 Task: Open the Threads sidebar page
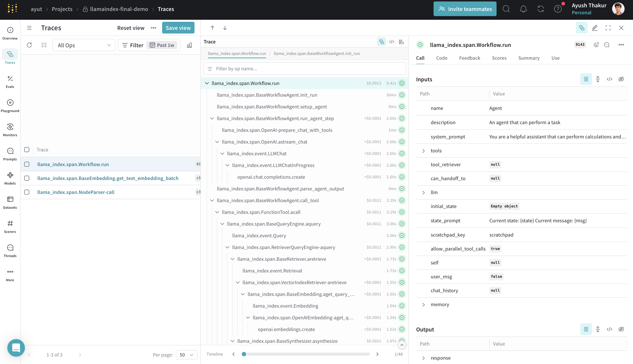pos(10,251)
